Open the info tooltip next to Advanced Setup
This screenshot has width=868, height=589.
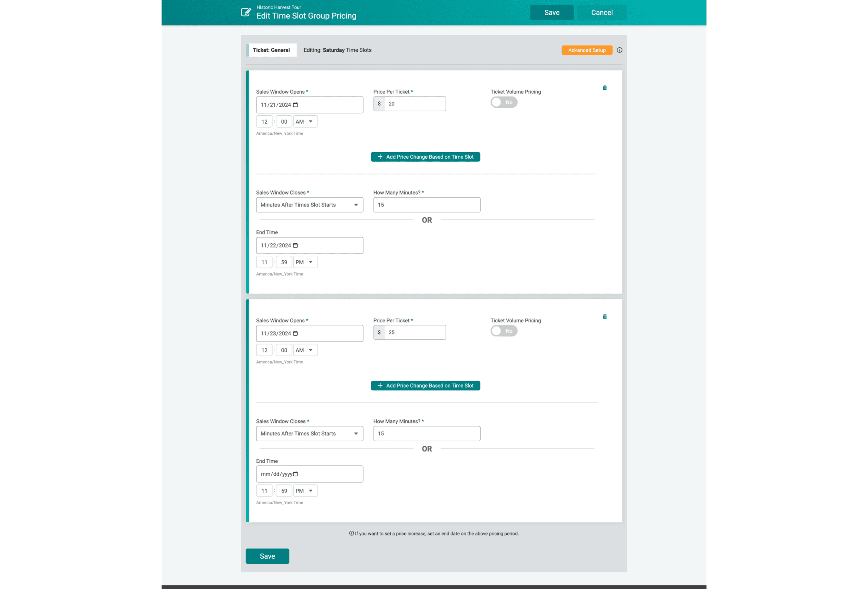click(620, 50)
